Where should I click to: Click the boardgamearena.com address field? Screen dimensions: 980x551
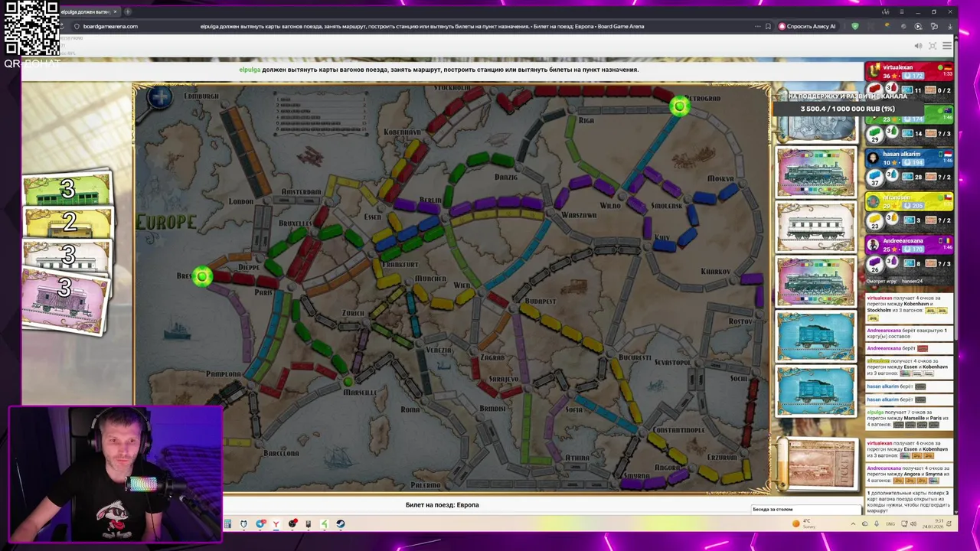pos(110,26)
